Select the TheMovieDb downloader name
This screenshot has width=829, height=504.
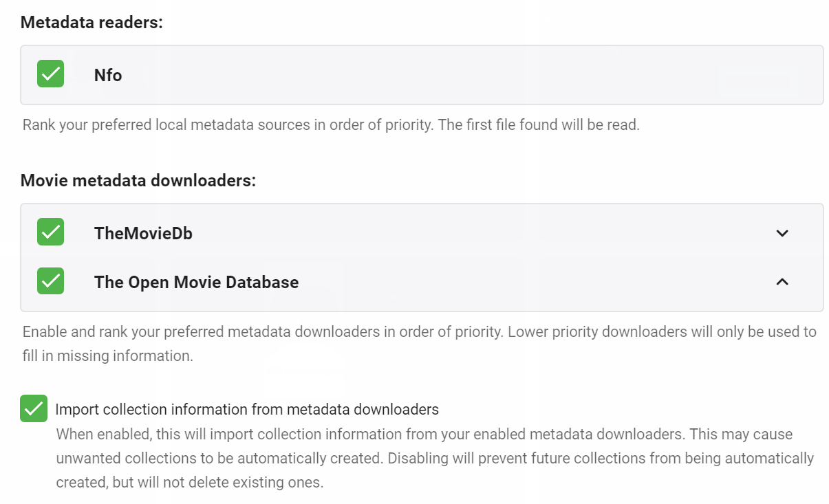143,234
